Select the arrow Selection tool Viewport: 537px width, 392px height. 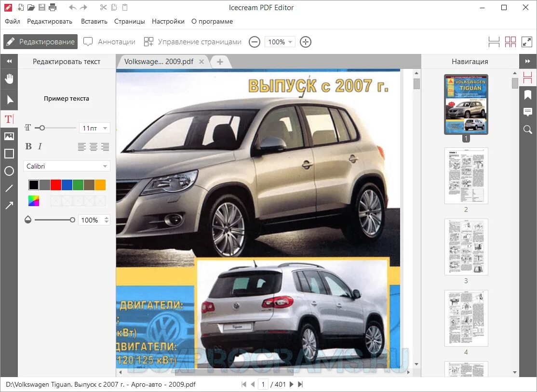click(9, 100)
